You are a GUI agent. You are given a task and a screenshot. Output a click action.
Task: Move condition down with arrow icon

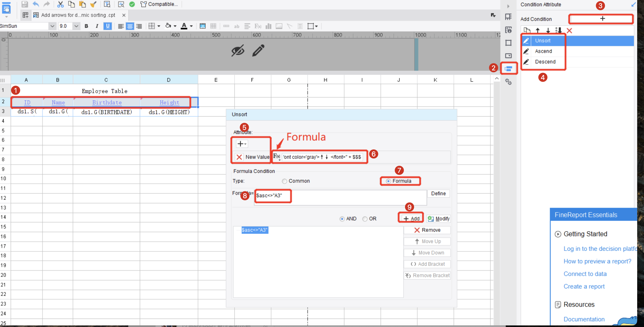(548, 30)
